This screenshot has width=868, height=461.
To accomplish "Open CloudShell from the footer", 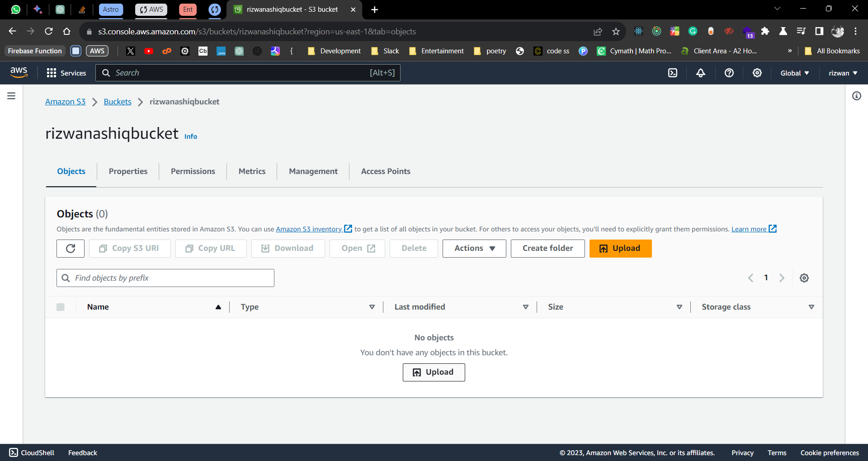I will tap(32, 453).
